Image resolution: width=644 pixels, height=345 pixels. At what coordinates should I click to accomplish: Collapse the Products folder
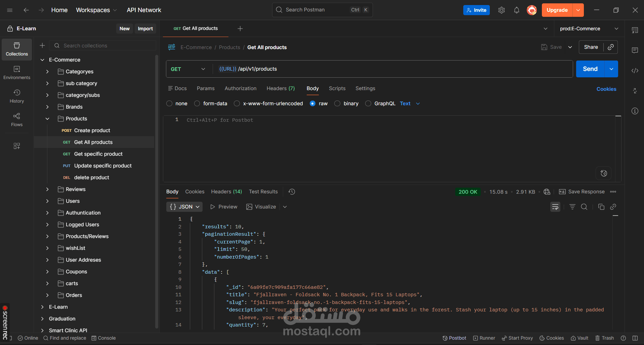point(47,119)
